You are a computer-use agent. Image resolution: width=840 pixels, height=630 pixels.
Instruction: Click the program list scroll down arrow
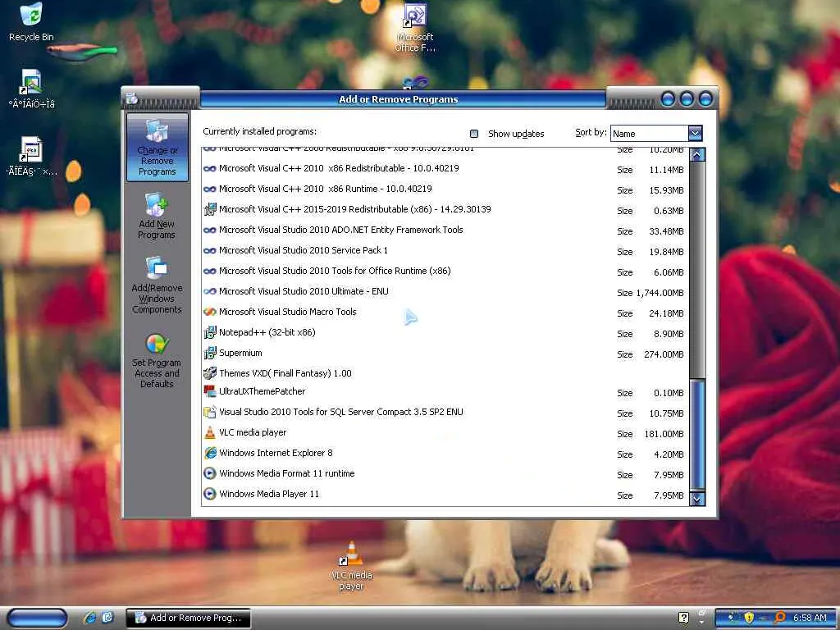tap(697, 499)
